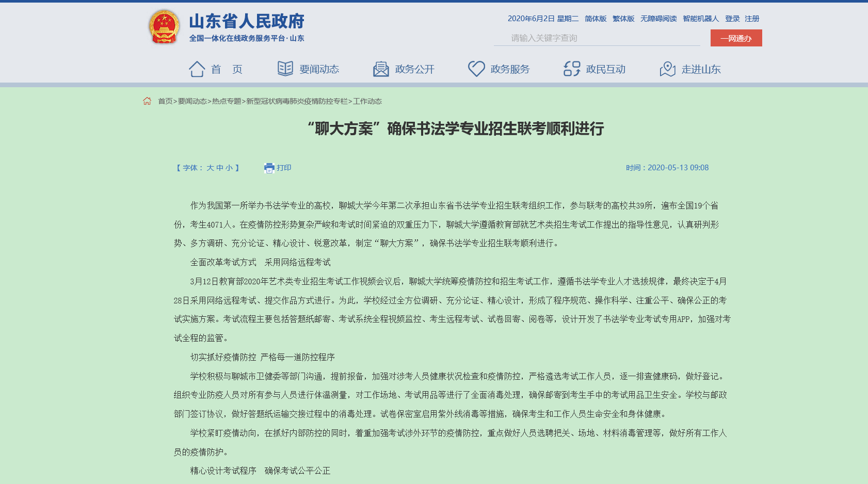868x484 pixels.
Task: Set font size to medium (中)
Action: (220, 168)
